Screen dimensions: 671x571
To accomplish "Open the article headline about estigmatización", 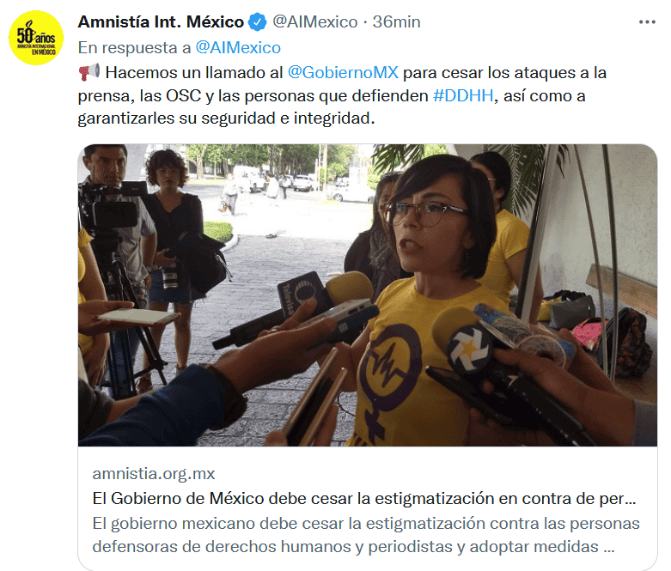I will coord(364,498).
